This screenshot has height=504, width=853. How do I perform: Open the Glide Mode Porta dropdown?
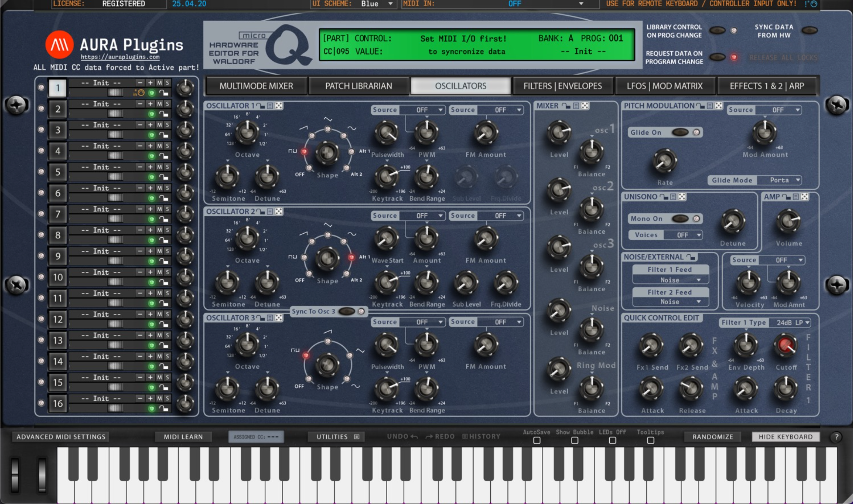[x=779, y=180]
